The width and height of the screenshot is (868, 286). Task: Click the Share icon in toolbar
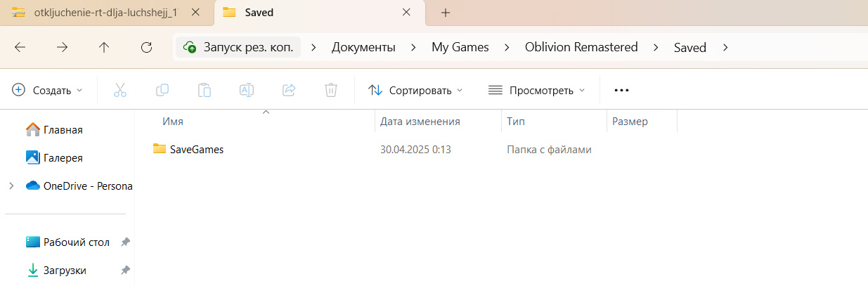tap(289, 90)
